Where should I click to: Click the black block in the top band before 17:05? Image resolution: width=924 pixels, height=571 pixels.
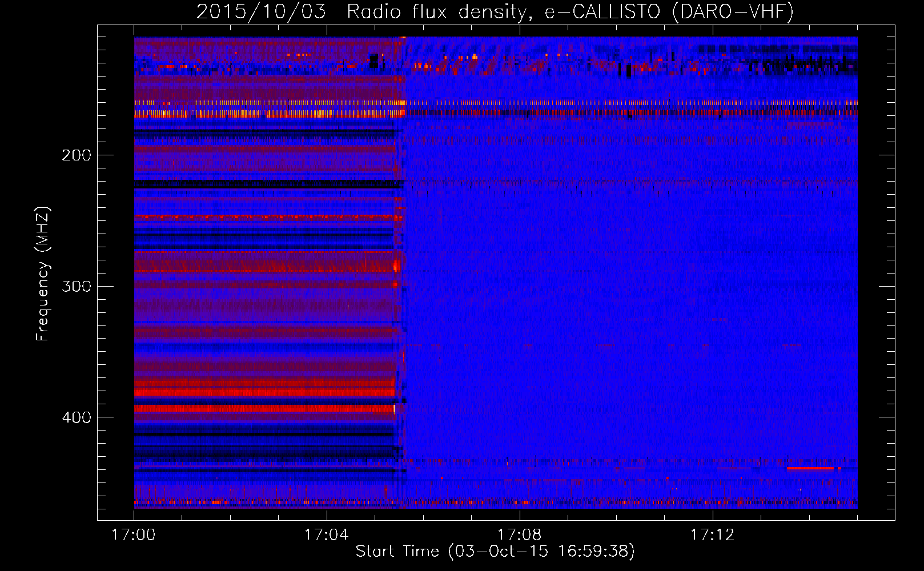[x=374, y=61]
